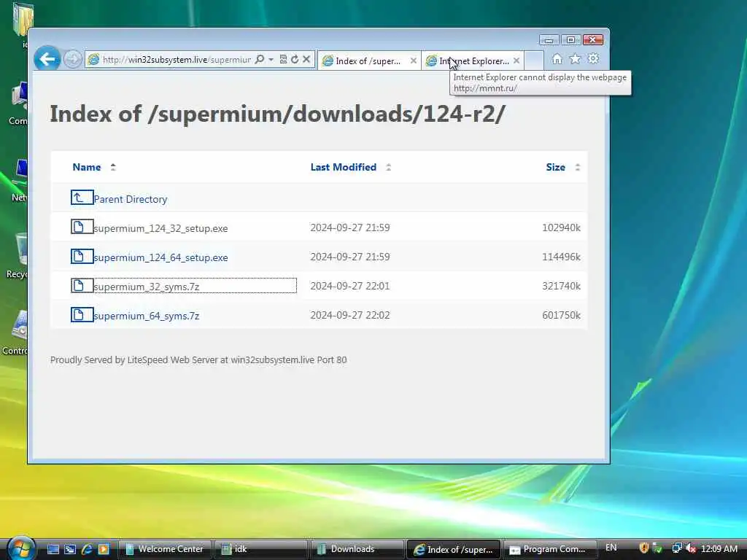
Task: Download supermium_124_32_setup.exe
Action: (160, 228)
